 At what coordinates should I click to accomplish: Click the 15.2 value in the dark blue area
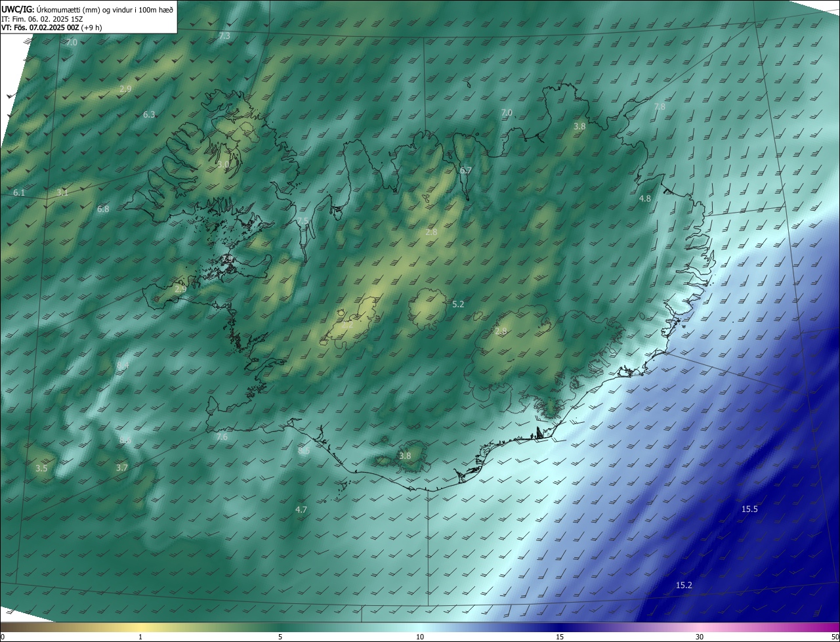[684, 585]
